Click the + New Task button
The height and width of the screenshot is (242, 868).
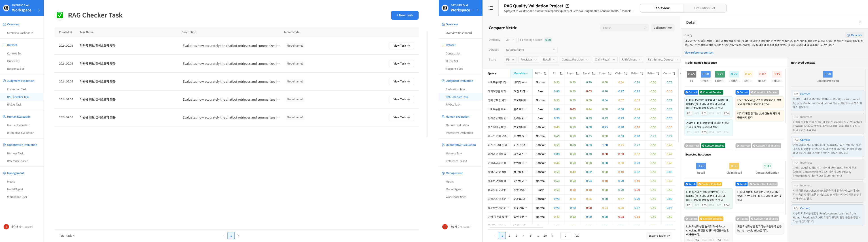pos(404,15)
